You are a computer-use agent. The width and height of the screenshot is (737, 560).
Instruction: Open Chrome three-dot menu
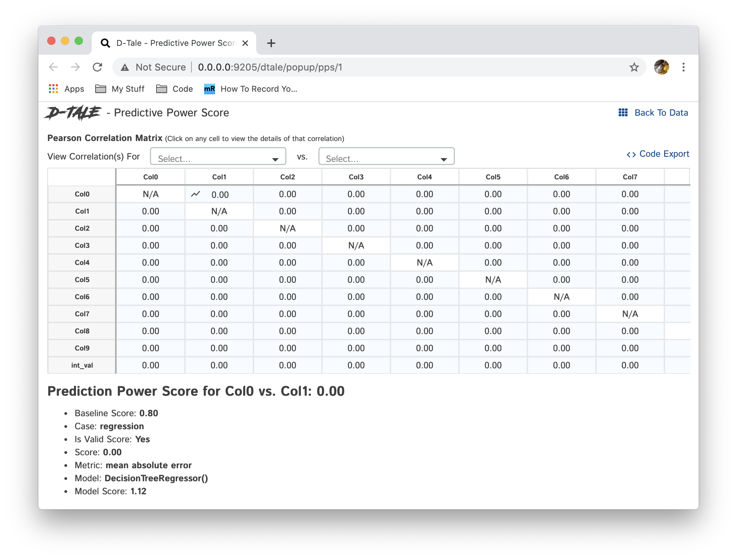(x=683, y=67)
